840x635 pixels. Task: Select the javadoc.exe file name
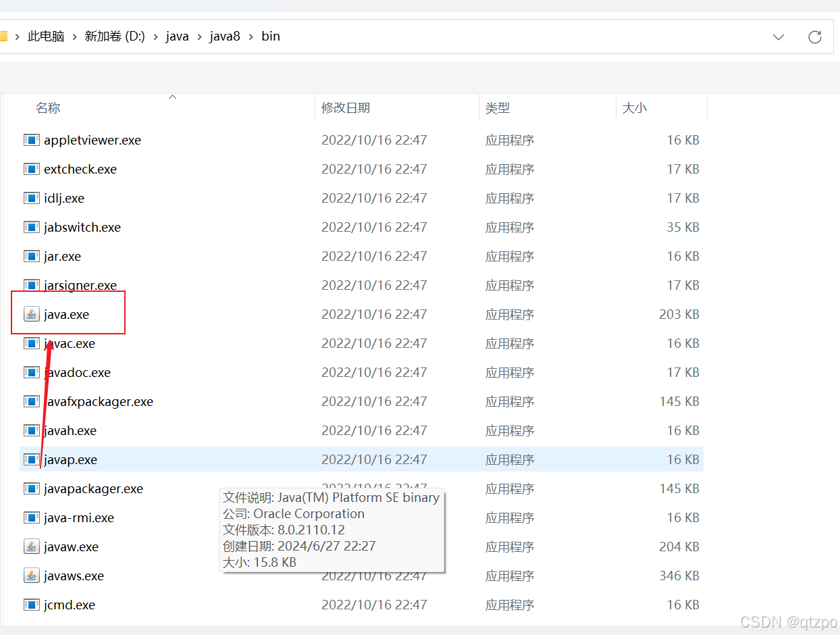click(77, 372)
